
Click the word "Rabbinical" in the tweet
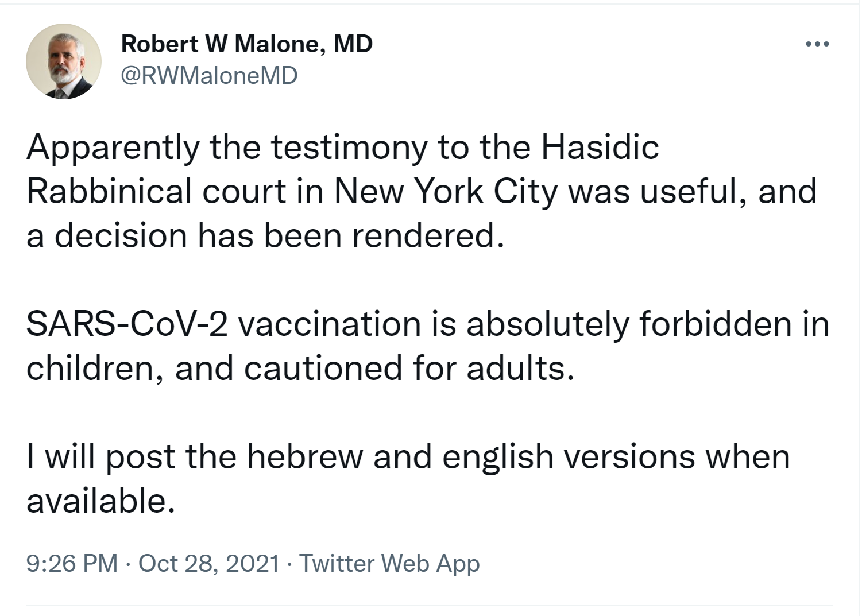tap(109, 191)
